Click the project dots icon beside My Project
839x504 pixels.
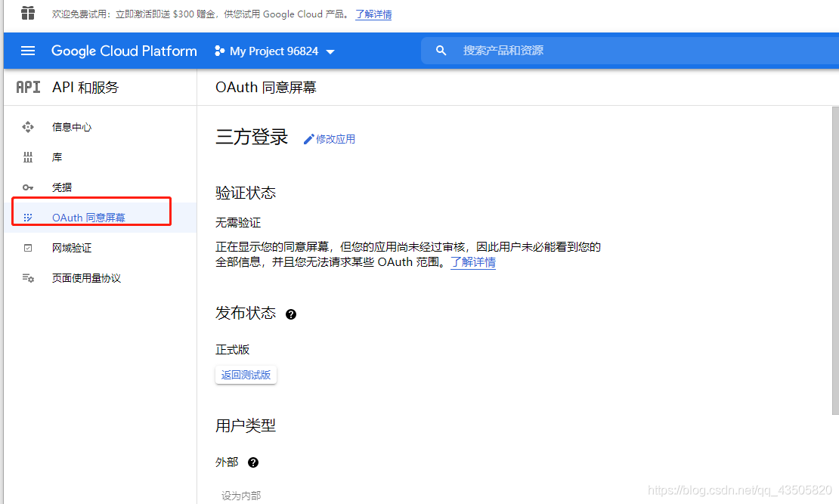coord(219,51)
